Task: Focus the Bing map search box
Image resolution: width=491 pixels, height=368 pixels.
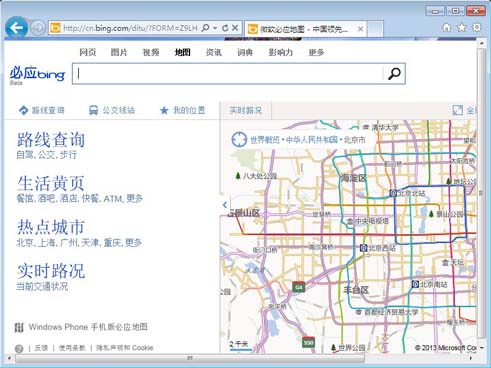Action: point(228,73)
